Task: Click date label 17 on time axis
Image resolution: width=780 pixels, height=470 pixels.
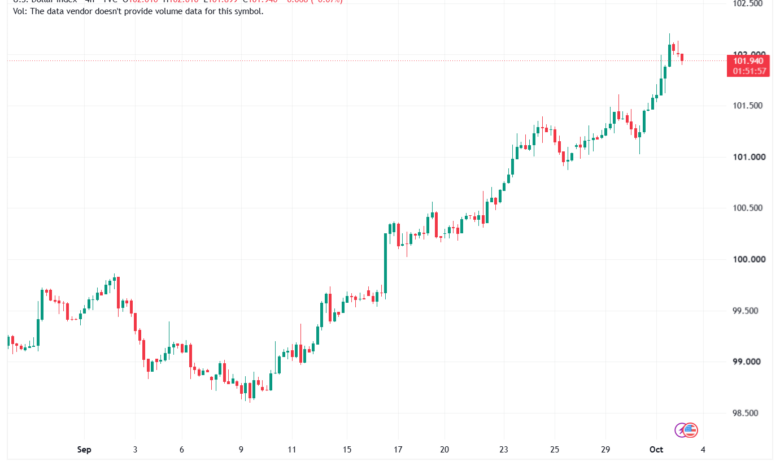Action: (397, 450)
